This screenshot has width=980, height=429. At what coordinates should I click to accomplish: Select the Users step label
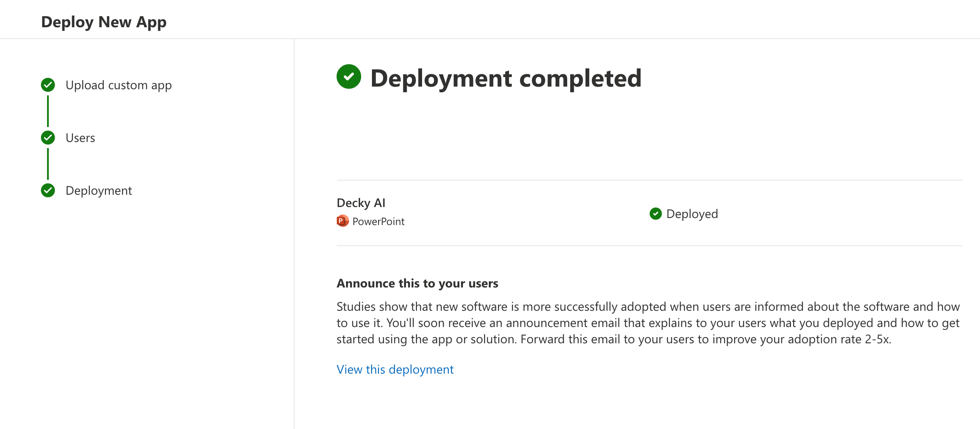(80, 138)
